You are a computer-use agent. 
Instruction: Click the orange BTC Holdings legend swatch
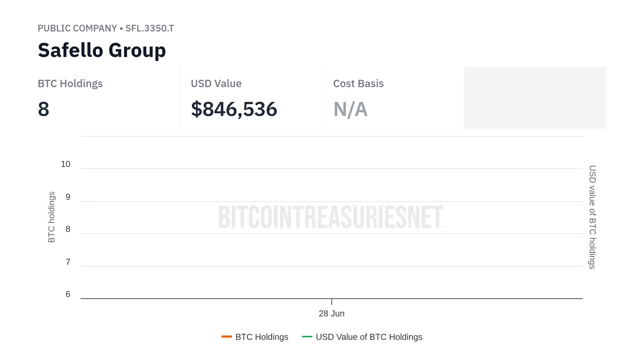[227, 337]
